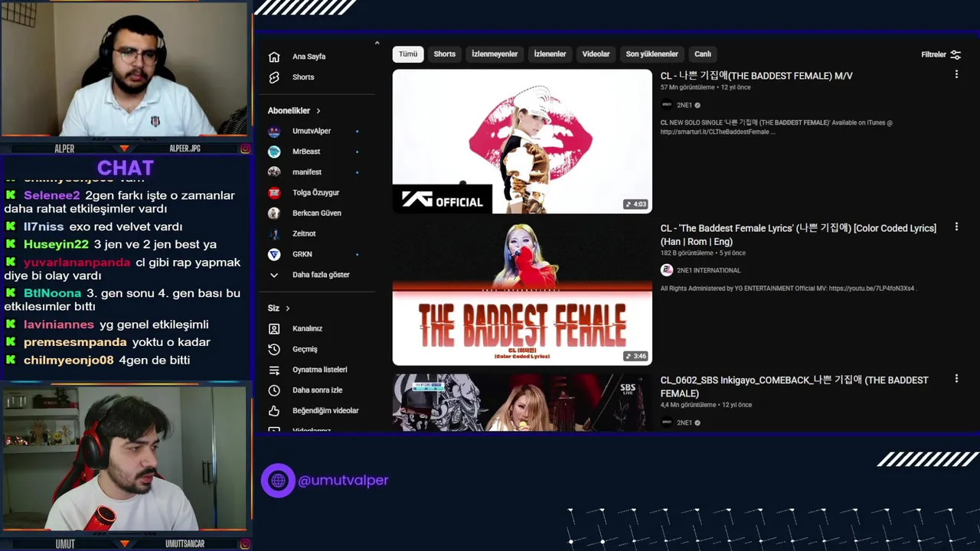Click 3:46 duration badge on lyrics thumbnail
The height and width of the screenshot is (551, 980).
click(635, 356)
